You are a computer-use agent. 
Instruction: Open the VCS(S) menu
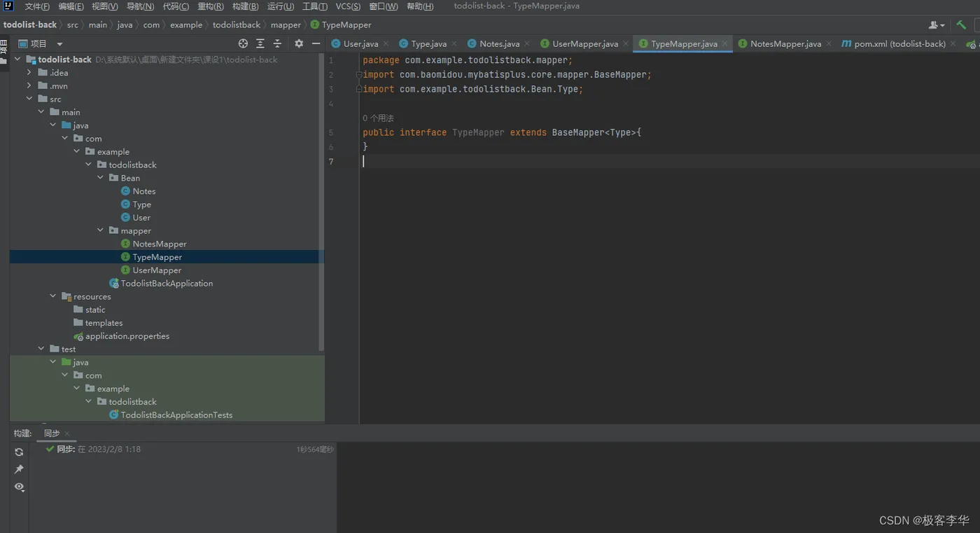point(348,6)
